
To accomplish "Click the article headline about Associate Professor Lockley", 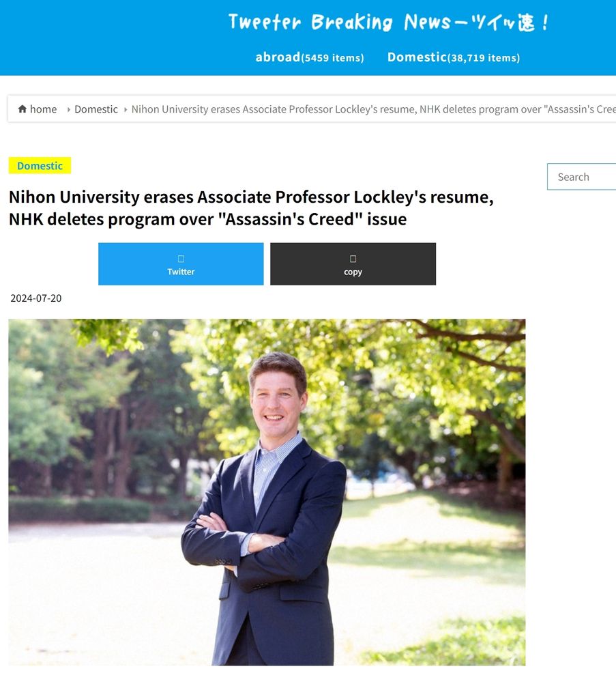I will click(x=251, y=208).
